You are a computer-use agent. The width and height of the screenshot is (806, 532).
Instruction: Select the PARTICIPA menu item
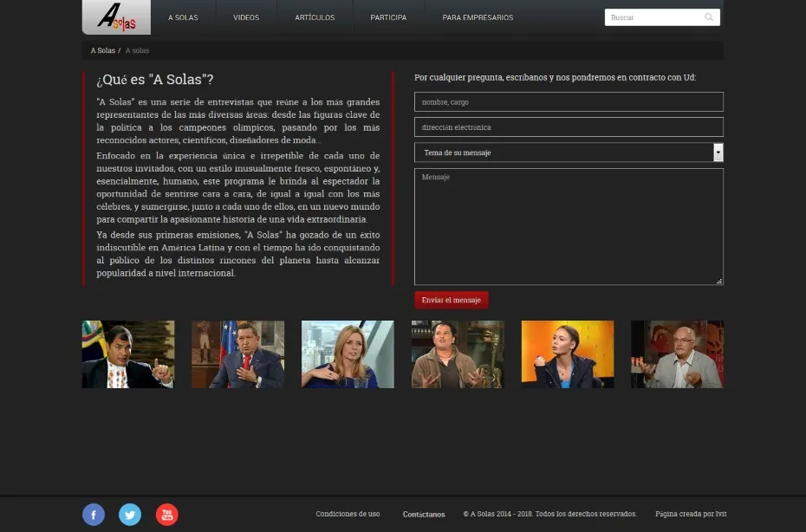coord(388,17)
